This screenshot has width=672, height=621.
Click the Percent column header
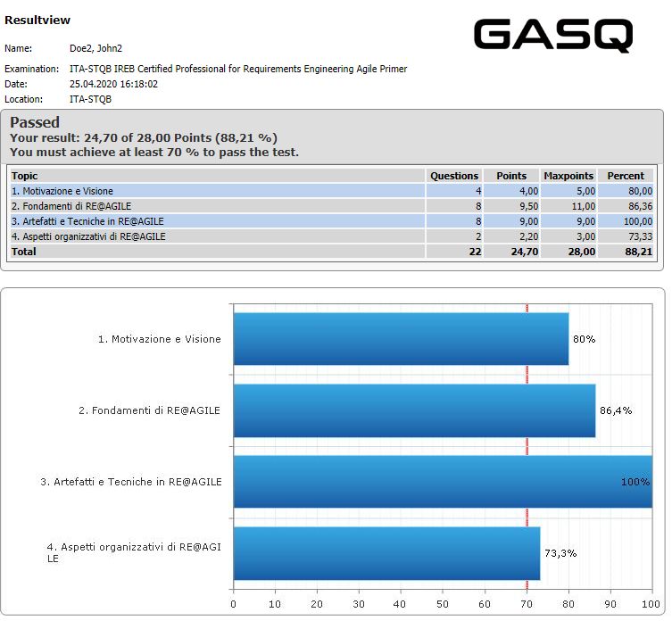626,176
